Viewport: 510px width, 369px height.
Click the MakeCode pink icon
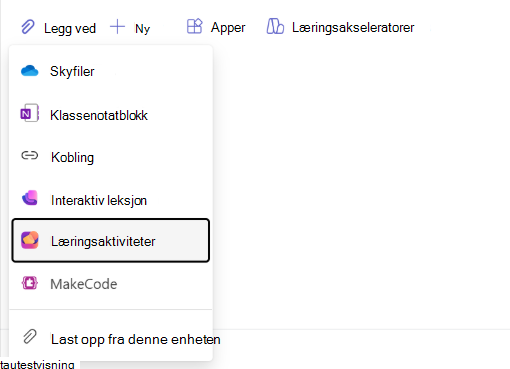click(x=30, y=283)
